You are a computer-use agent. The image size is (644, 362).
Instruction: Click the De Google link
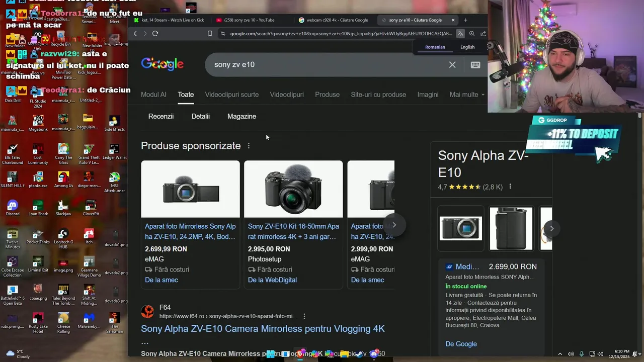(461, 344)
